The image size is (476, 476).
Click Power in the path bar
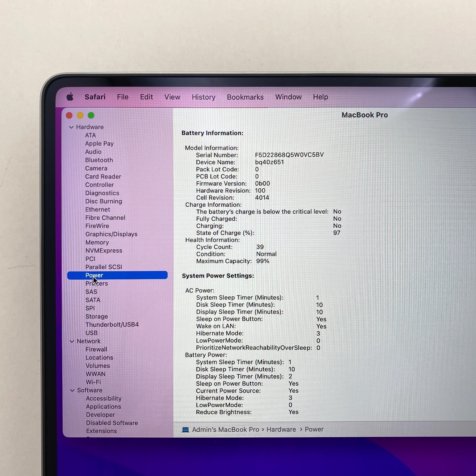(314, 429)
